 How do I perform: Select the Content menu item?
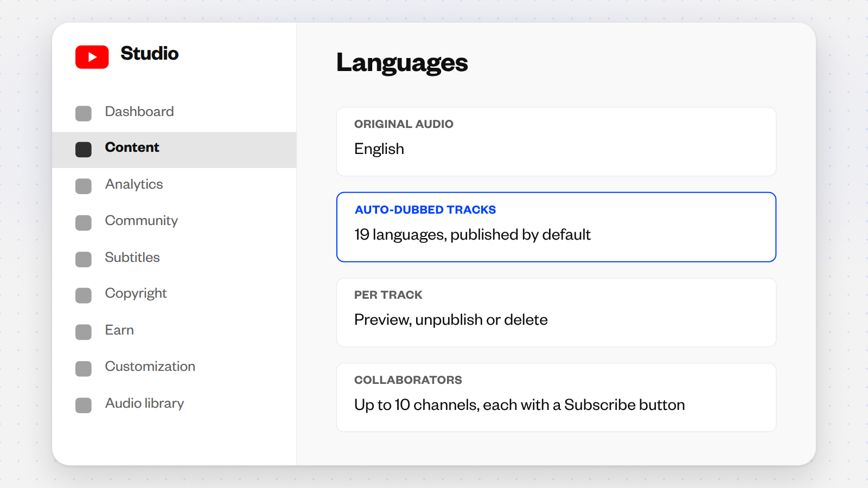click(174, 150)
